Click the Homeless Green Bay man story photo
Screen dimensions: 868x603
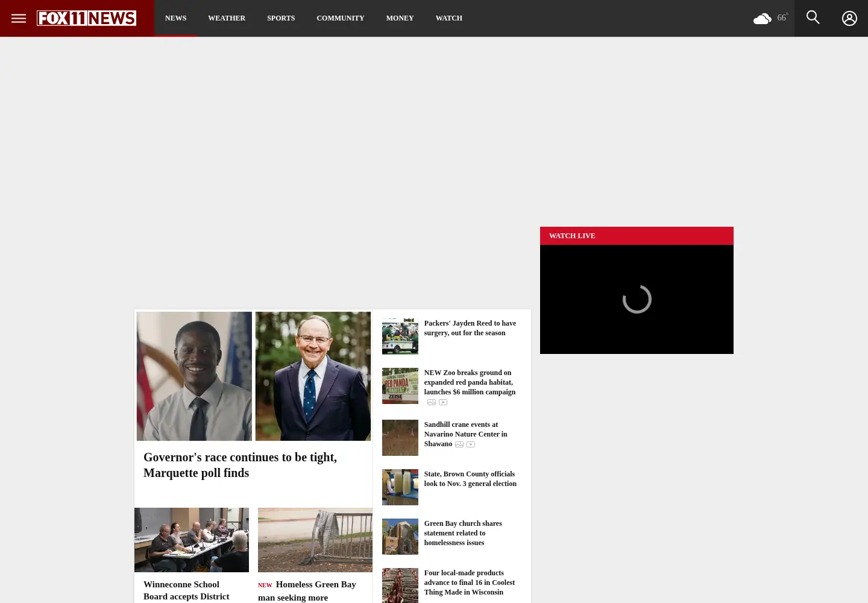point(315,540)
